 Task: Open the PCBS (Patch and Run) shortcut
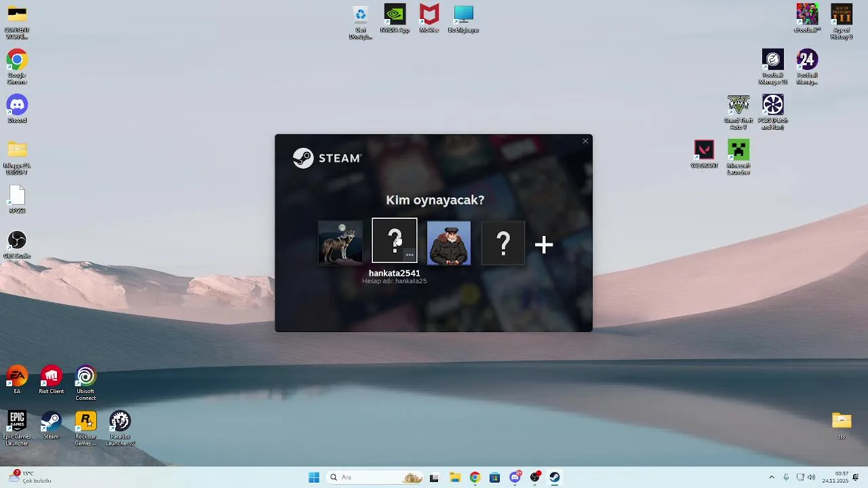coord(773,113)
